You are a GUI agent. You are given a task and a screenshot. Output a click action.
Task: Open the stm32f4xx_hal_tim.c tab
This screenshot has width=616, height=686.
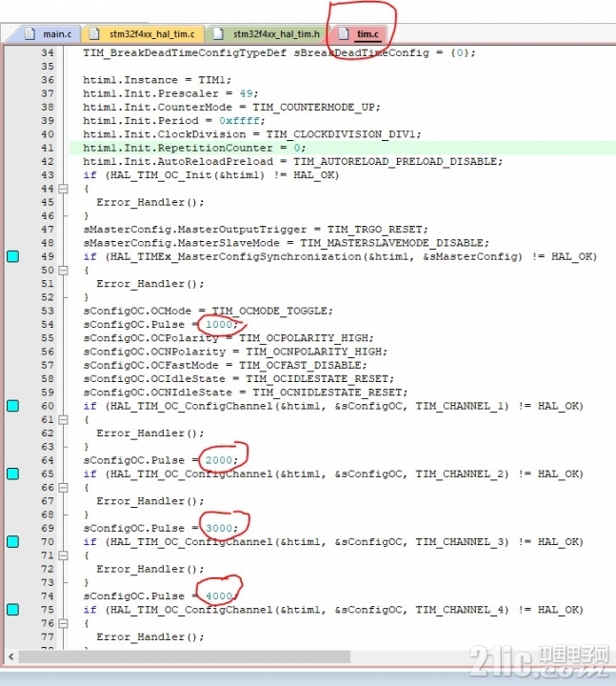pos(143,33)
